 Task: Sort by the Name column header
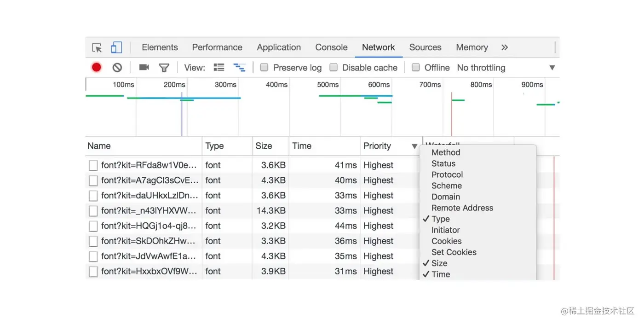[99, 146]
